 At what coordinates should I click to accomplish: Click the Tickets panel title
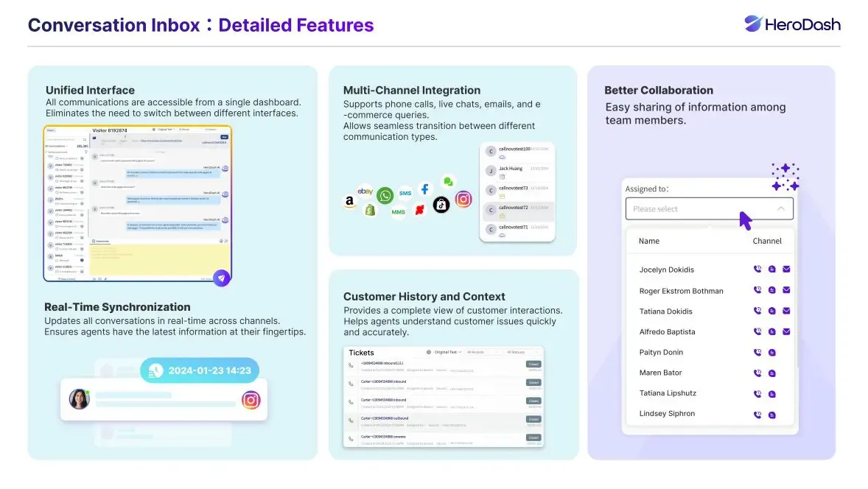point(362,352)
